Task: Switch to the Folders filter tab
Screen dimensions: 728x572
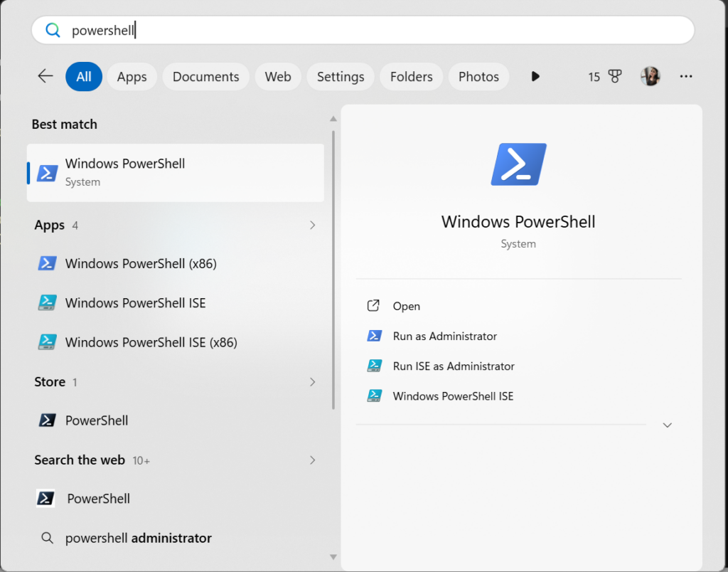Action: tap(412, 76)
